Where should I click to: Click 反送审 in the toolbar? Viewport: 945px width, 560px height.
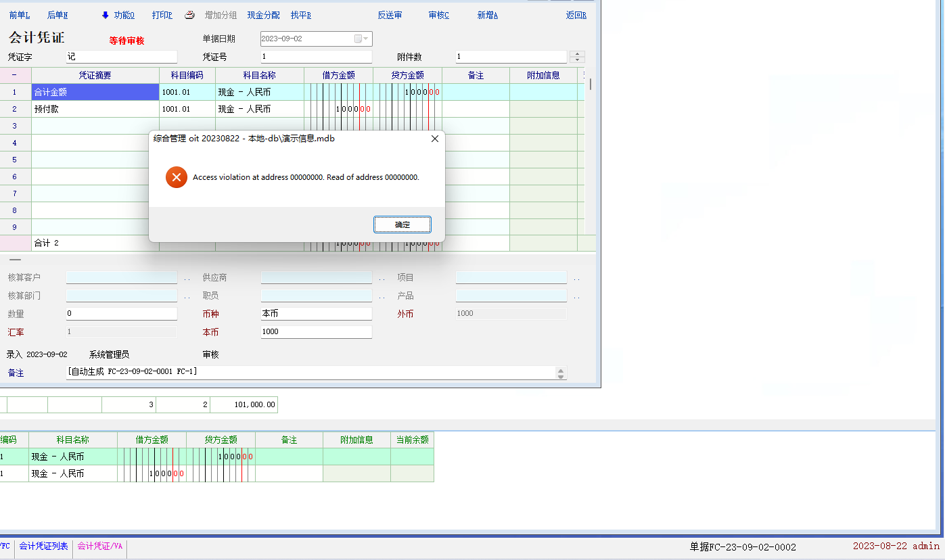point(390,15)
